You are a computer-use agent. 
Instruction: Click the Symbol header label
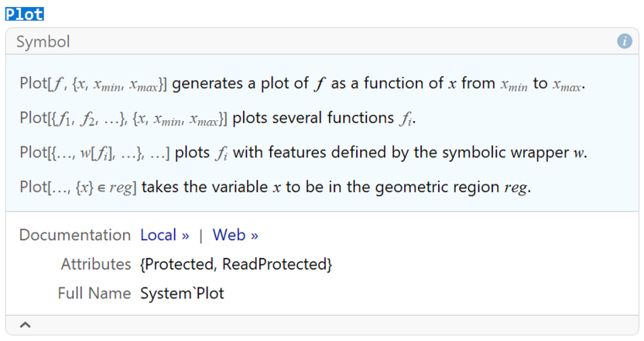point(43,42)
